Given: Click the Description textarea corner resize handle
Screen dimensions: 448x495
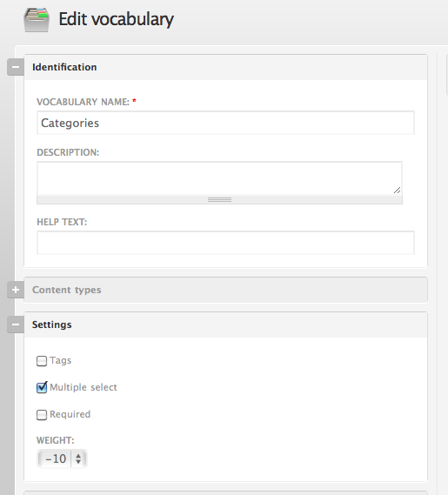Looking at the screenshot, I should click(x=398, y=190).
